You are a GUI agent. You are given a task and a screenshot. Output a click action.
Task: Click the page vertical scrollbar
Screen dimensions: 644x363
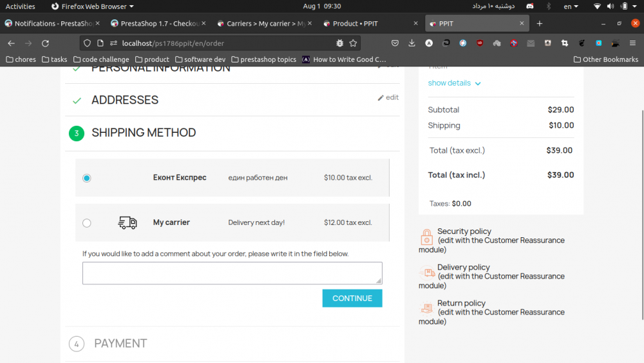pyautogui.click(x=642, y=214)
